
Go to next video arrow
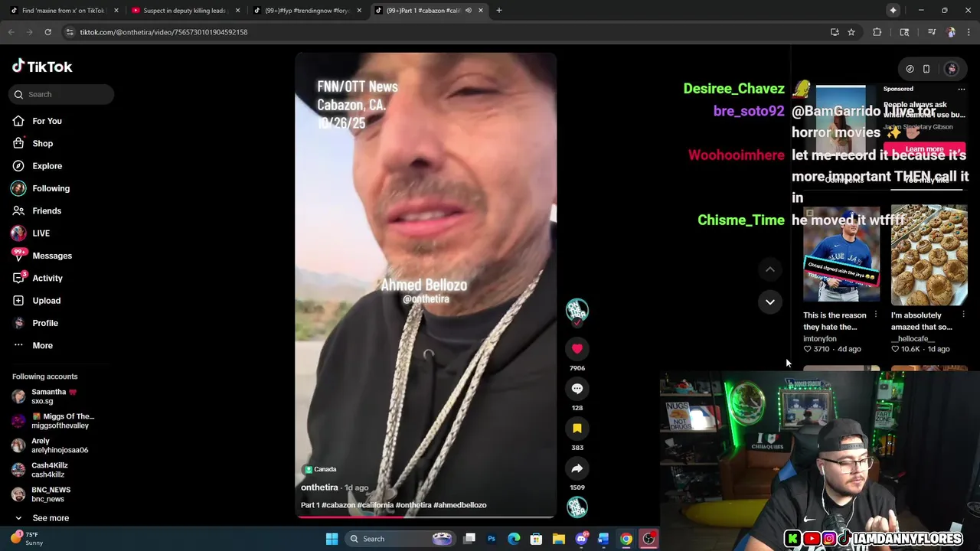pyautogui.click(x=770, y=302)
